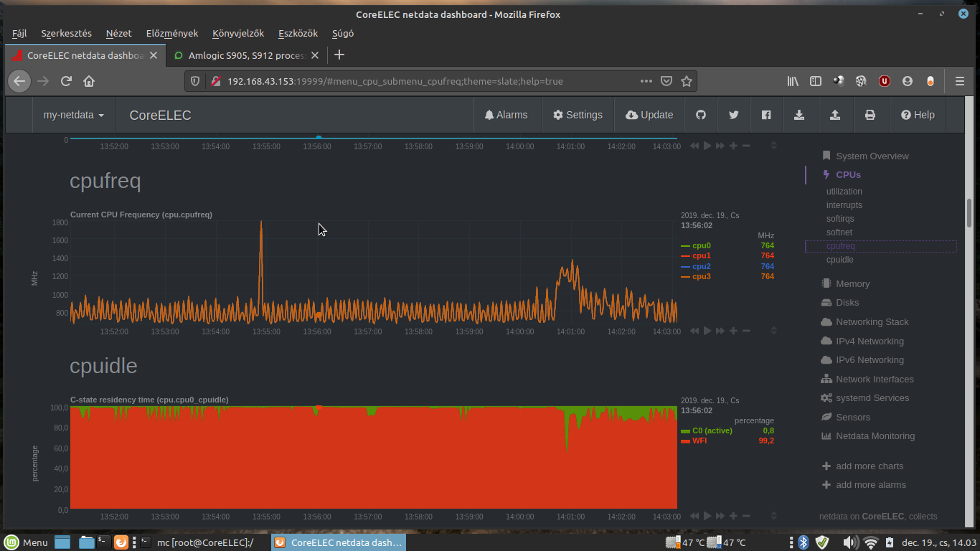980x551 pixels.
Task: Click the print dashboard icon
Action: 870,115
